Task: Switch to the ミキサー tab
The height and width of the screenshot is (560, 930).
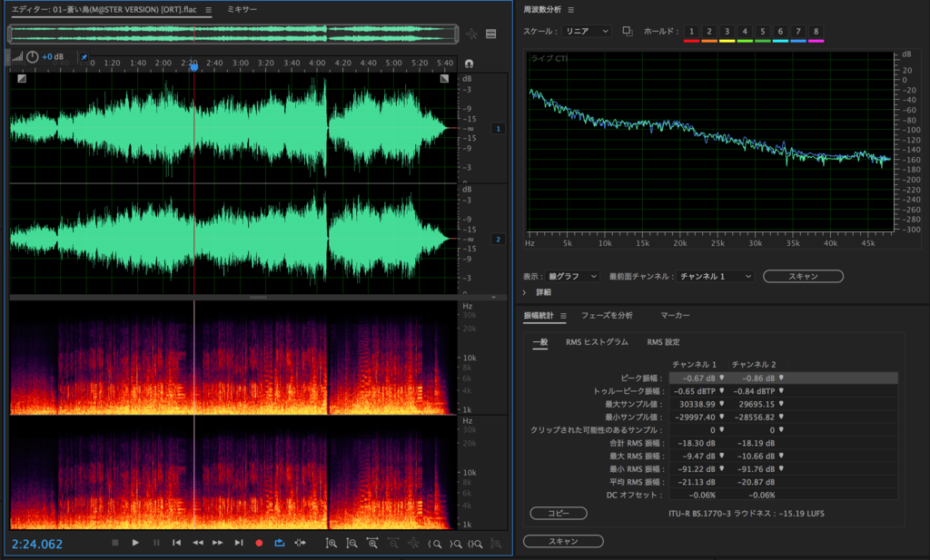Action: [242, 9]
